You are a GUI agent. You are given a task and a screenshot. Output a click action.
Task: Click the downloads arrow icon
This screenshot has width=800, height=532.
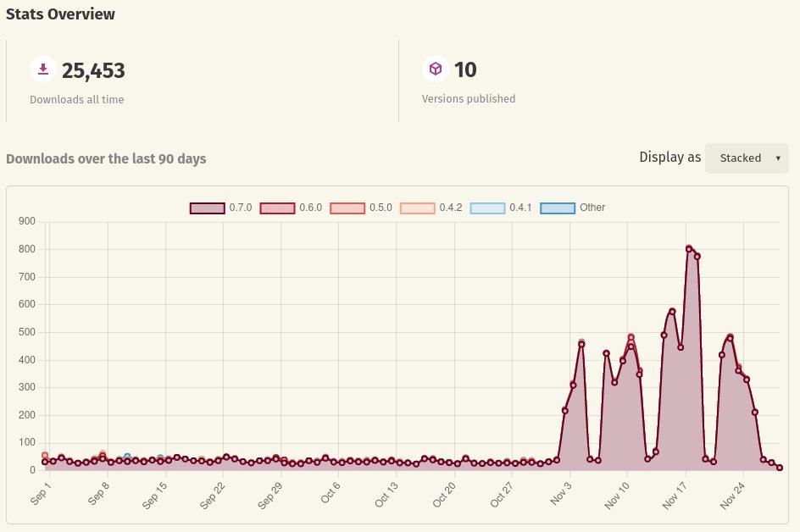point(43,69)
